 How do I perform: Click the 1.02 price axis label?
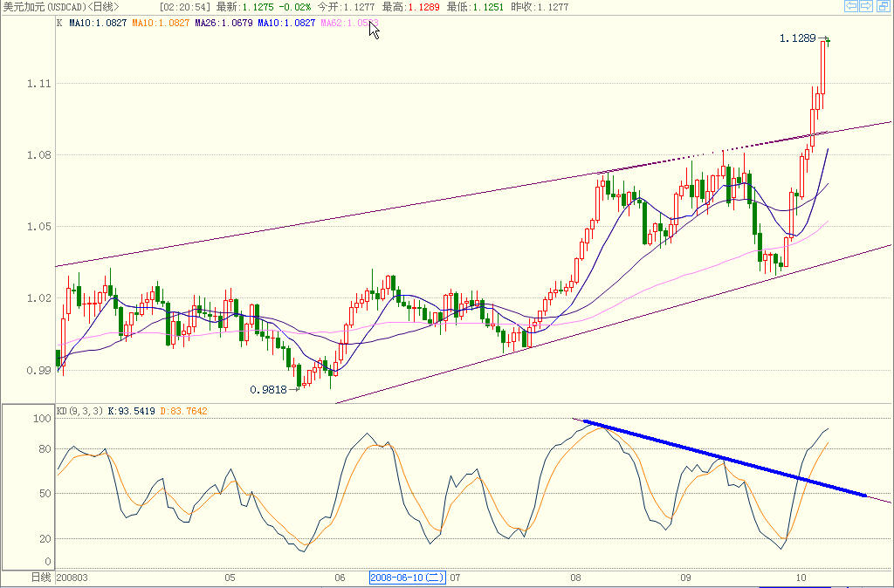[x=38, y=298]
